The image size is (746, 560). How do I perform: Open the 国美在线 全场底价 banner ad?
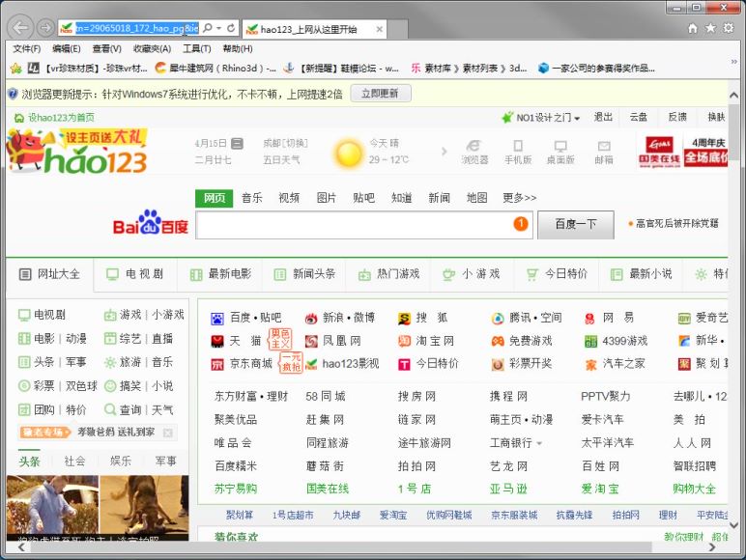click(x=683, y=153)
